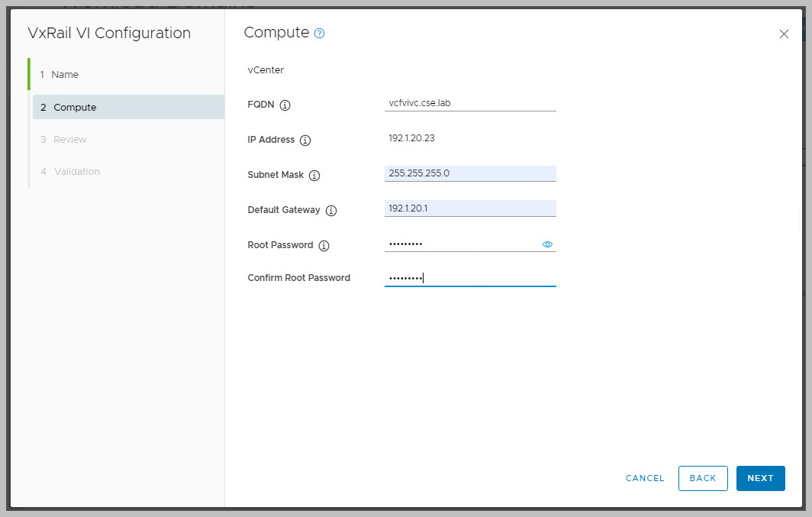Image resolution: width=812 pixels, height=517 pixels.
Task: Click the IP Address info icon
Action: [305, 141]
